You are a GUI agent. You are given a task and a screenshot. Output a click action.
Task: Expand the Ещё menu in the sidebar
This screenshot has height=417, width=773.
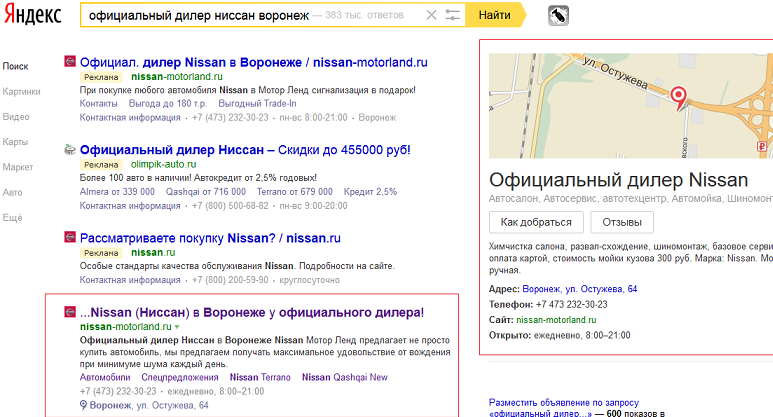click(12, 217)
